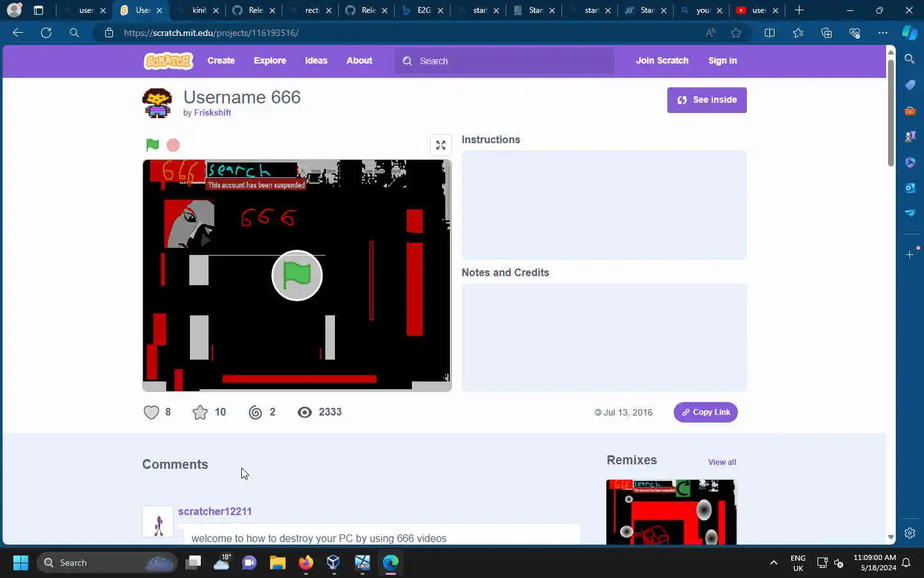Click the address bar URL
The height and width of the screenshot is (578, 924).
(x=211, y=33)
